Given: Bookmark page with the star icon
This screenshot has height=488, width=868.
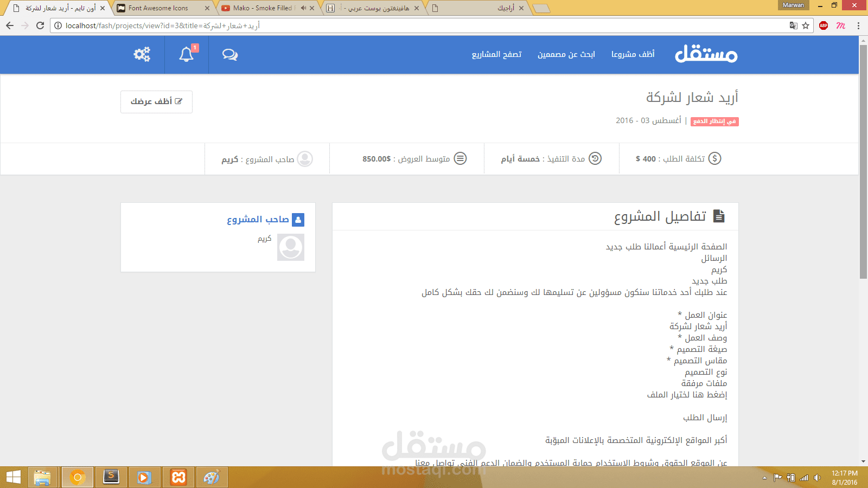Looking at the screenshot, I should point(806,25).
